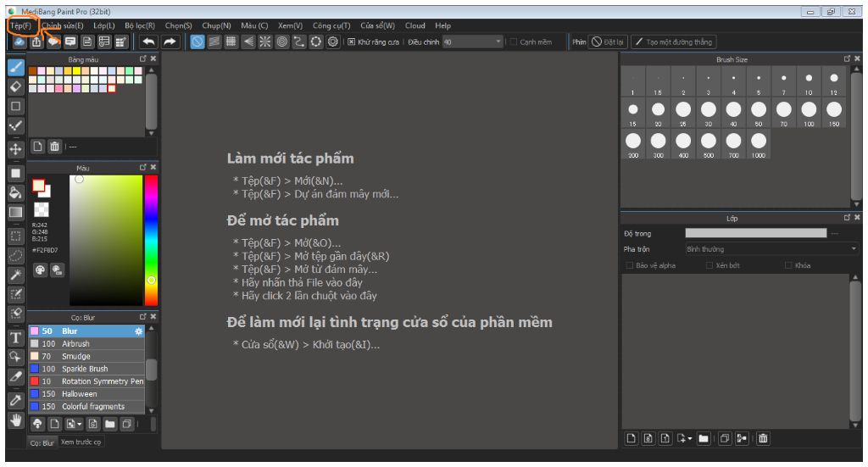Undock the Màu color panel
This screenshot has height=467, width=868.
pos(142,167)
